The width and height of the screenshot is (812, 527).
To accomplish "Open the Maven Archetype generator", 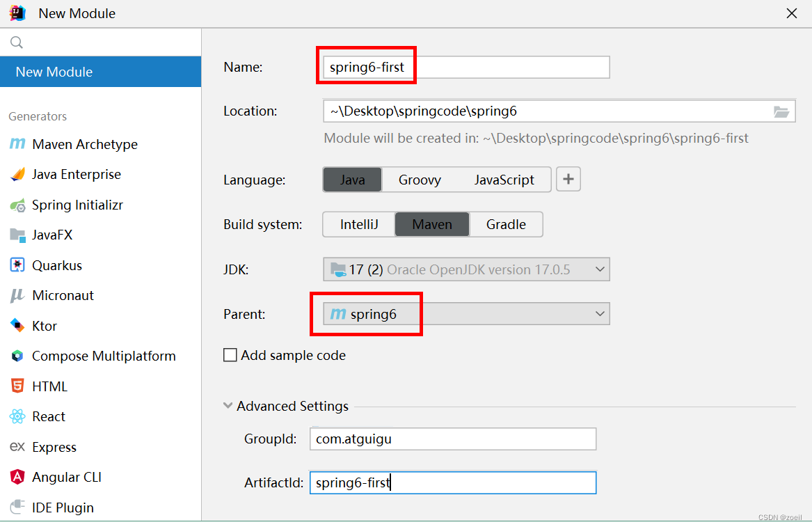I will pyautogui.click(x=100, y=144).
